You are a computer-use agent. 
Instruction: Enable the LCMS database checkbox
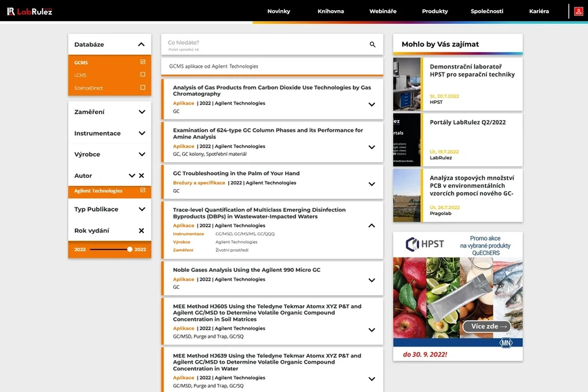coord(143,75)
